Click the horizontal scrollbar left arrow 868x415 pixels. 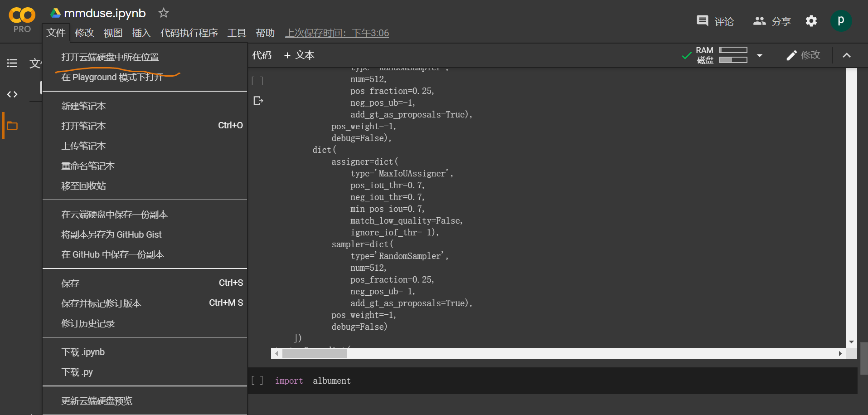point(276,353)
